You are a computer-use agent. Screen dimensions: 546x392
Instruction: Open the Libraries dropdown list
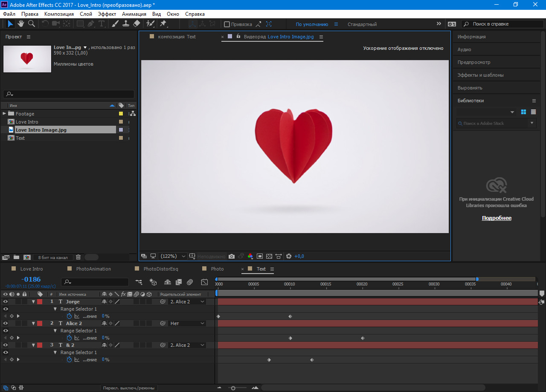click(486, 112)
